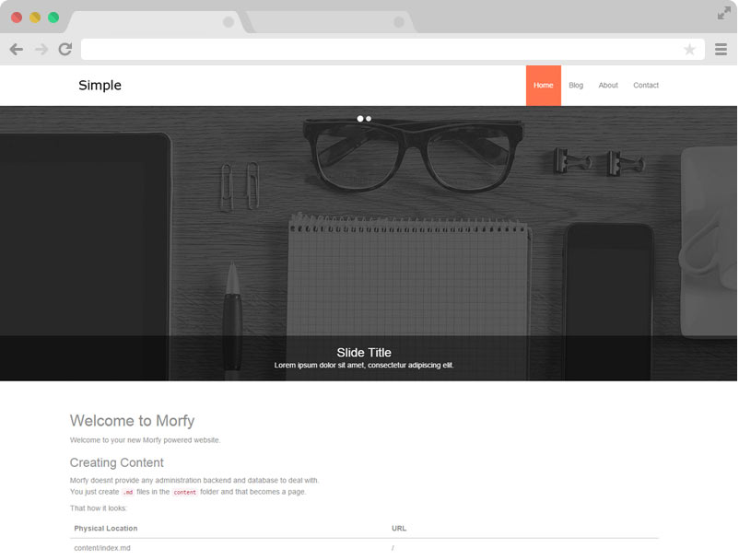This screenshot has height=560, width=739.
Task: Open the About navigation link
Action: 608,86
